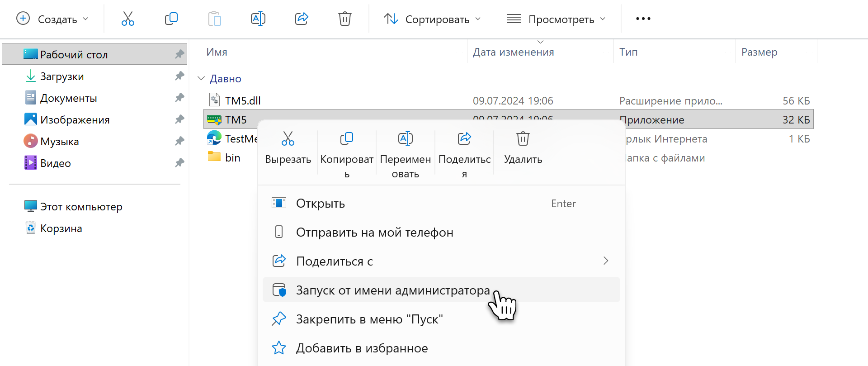This screenshot has width=868, height=366.
Task: Select the TM5.dll file
Action: (x=243, y=100)
